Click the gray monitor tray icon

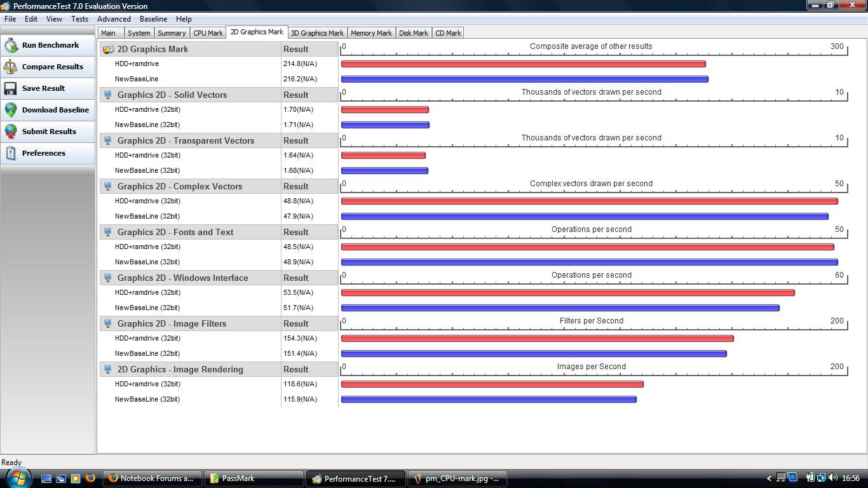tap(782, 478)
